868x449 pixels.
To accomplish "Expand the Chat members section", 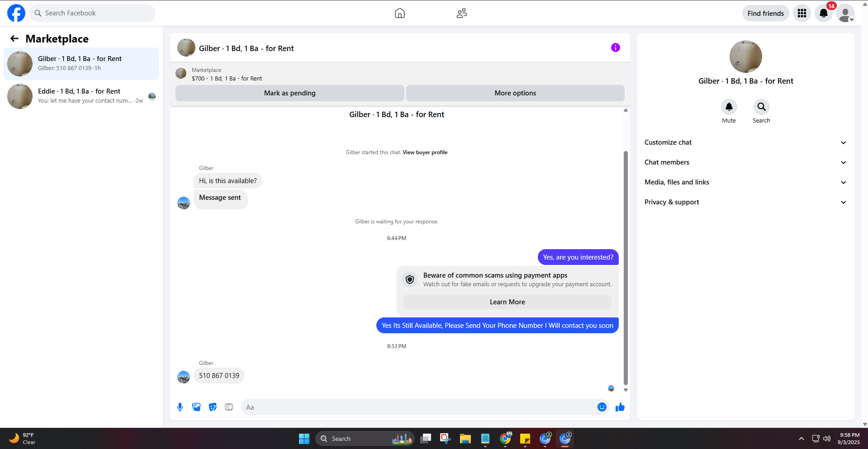I will [x=745, y=162].
